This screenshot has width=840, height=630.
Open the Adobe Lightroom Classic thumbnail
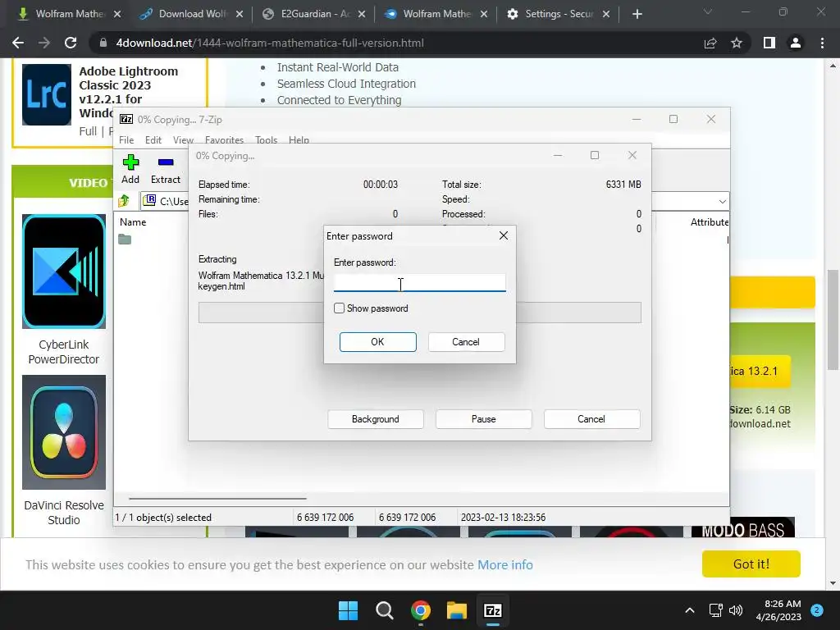(47, 95)
